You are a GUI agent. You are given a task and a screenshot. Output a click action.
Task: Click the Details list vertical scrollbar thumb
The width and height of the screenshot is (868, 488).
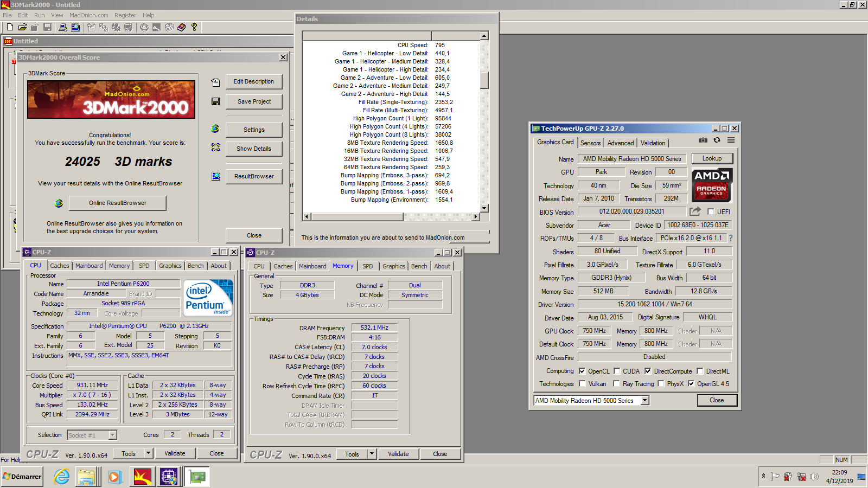coord(484,80)
